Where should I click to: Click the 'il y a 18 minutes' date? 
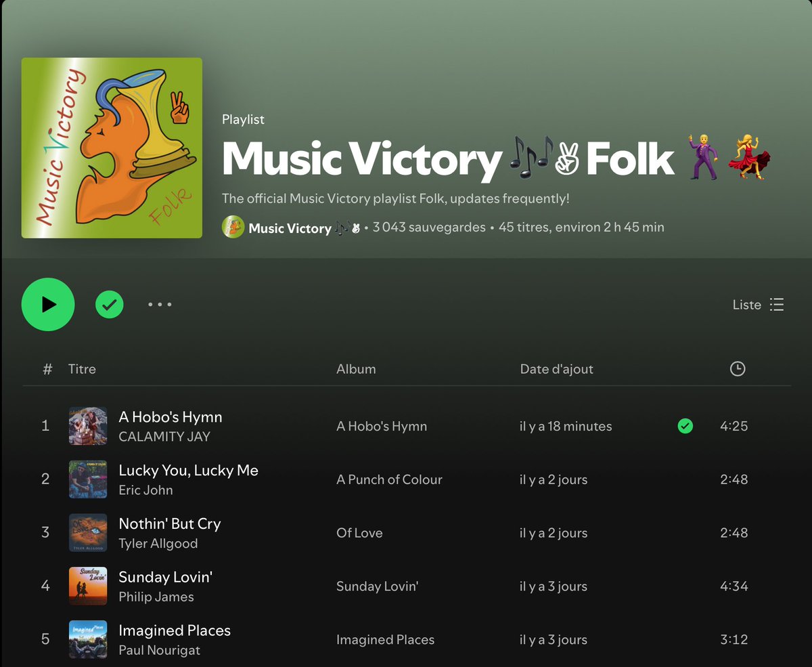pos(566,427)
